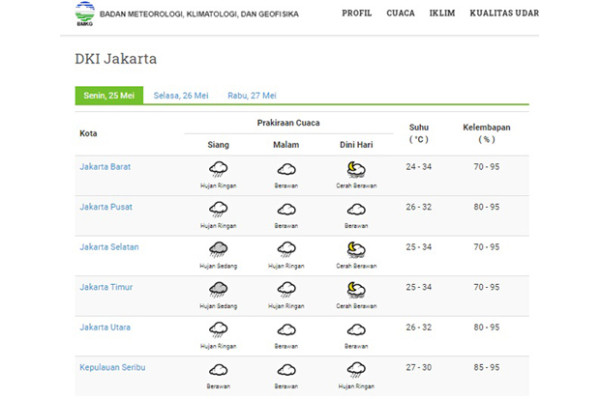Screen dimensions: 600x399
Task: Click Jakarta Pusat temperature 26 - 32
Action: (419, 207)
